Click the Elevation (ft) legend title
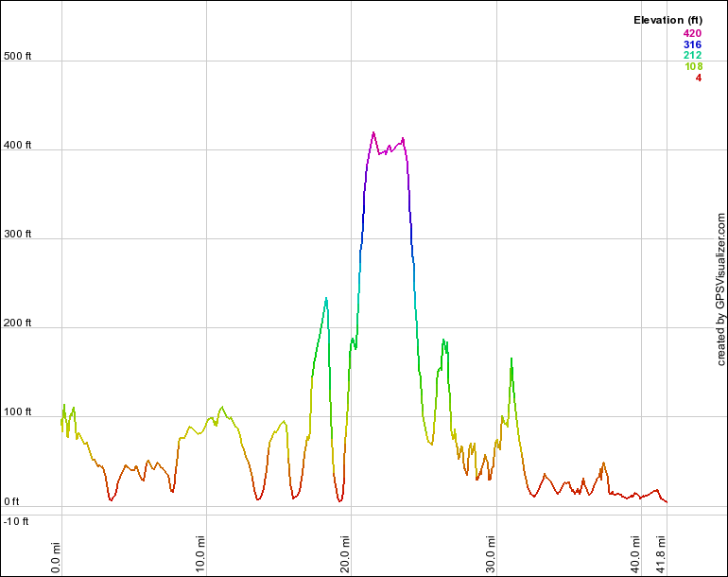This screenshot has height=577, width=728. click(x=667, y=20)
